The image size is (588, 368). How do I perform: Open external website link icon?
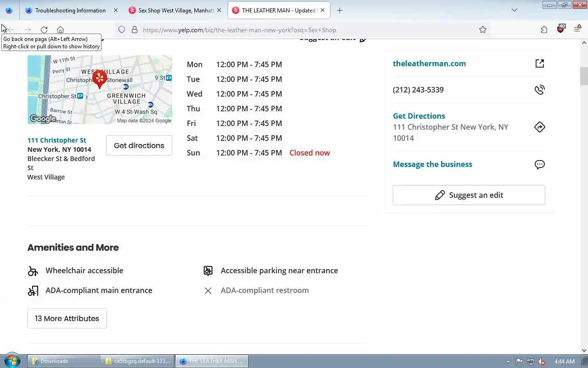[x=540, y=63]
